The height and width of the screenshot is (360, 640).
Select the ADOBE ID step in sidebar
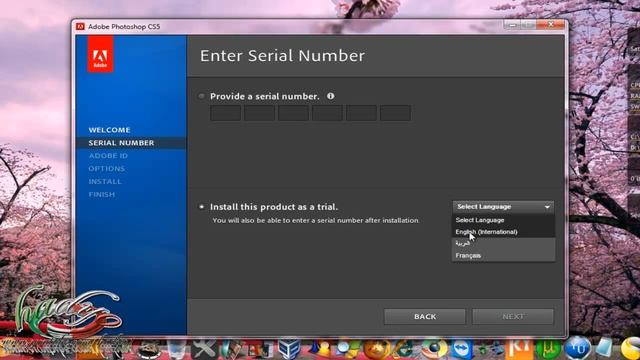(108, 156)
